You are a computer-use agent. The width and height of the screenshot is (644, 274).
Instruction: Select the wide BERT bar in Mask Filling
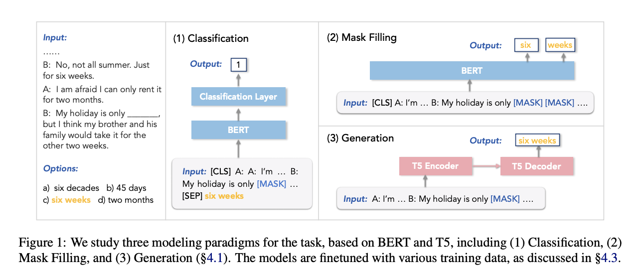pyautogui.click(x=472, y=71)
